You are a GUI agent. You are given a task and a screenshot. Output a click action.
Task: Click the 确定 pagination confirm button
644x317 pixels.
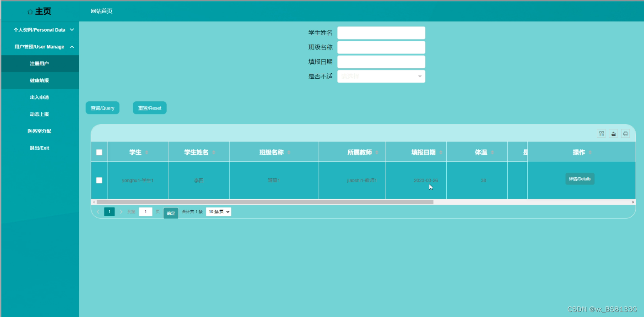click(171, 213)
